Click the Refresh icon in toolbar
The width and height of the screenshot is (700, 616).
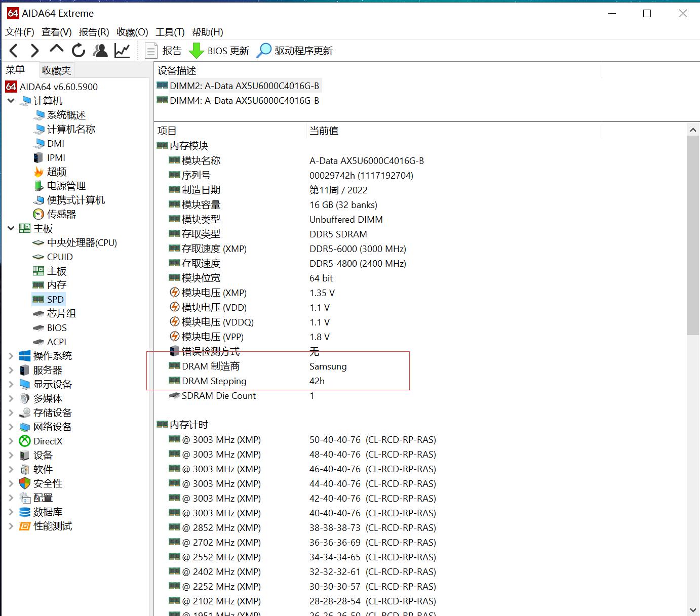[x=79, y=51]
